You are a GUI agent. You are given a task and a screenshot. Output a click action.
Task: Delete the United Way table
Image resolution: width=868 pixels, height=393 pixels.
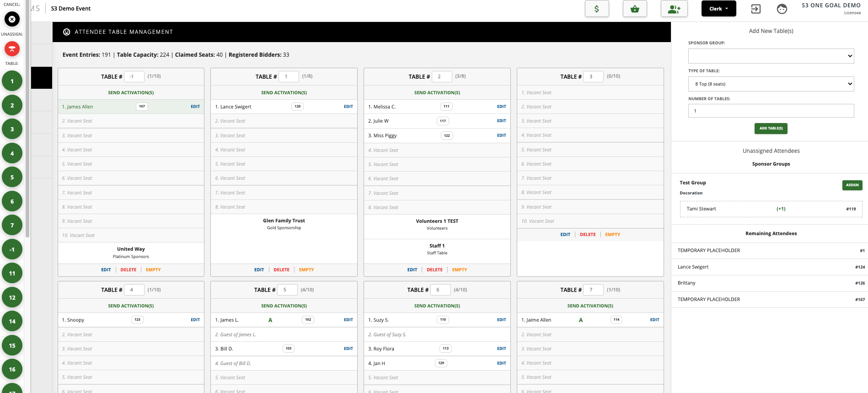tap(129, 270)
